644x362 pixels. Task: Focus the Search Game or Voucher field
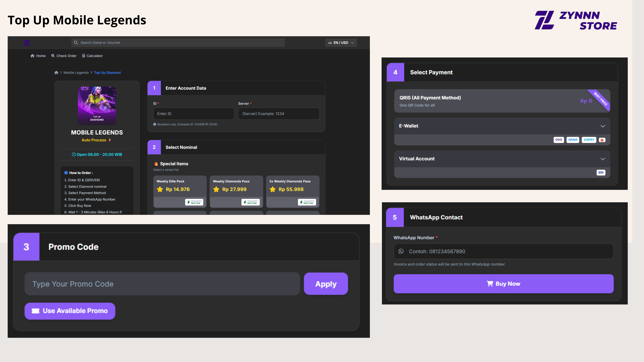178,43
